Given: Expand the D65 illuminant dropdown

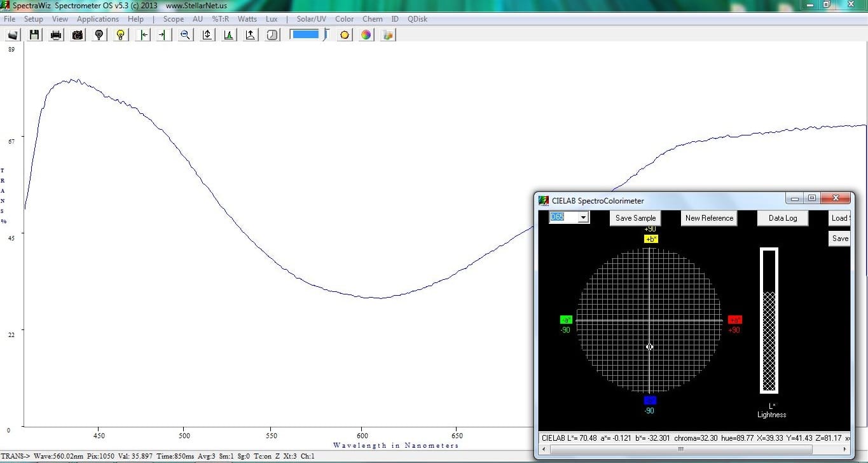Looking at the screenshot, I should 583,218.
